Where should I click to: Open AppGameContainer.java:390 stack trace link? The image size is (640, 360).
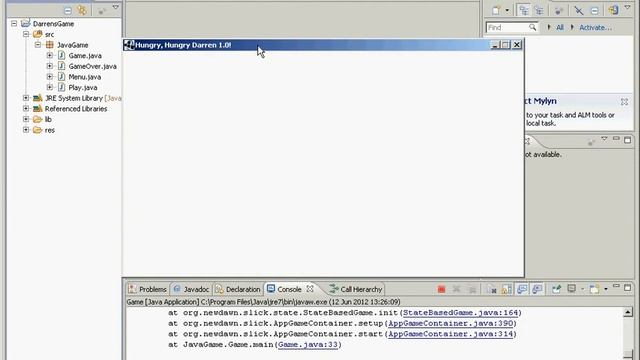pos(451,323)
